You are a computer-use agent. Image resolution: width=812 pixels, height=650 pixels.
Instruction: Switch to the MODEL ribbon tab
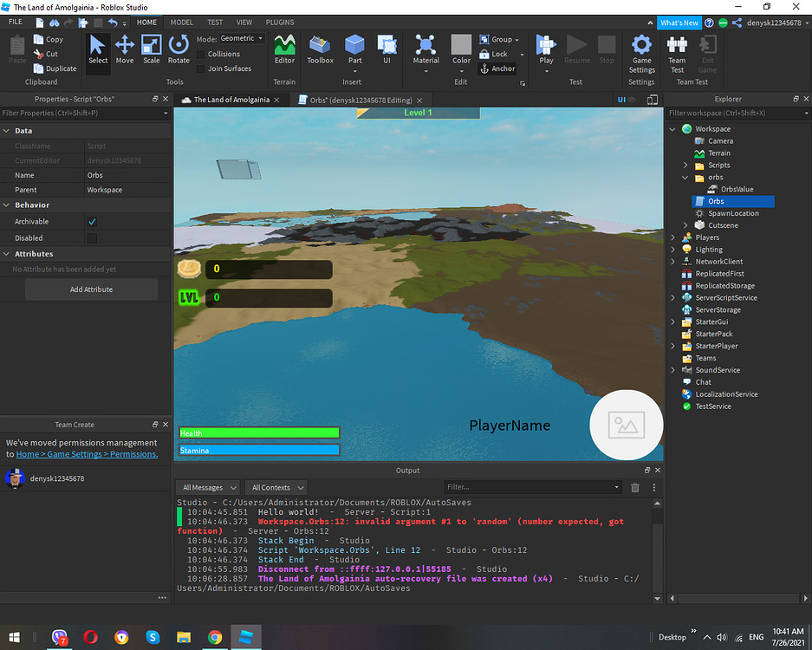[x=182, y=23]
